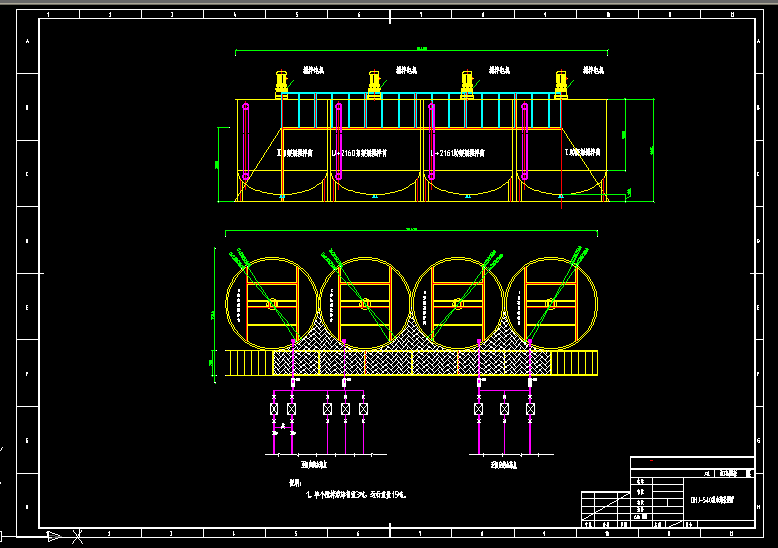The image size is (778, 548).
Task: Select the magenta pipe inside the U+2161 tank
Action: [x=432, y=141]
